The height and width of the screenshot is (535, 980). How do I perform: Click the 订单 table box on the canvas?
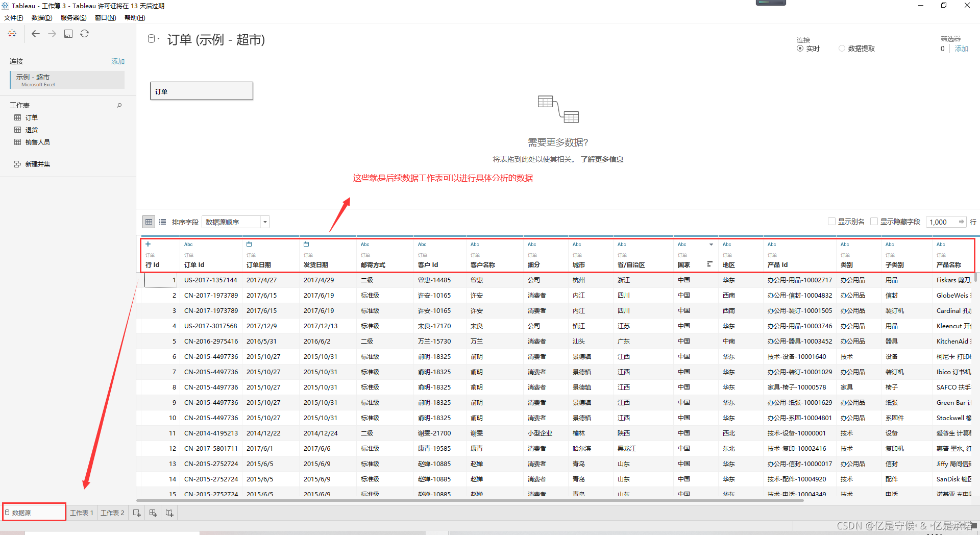(x=202, y=91)
